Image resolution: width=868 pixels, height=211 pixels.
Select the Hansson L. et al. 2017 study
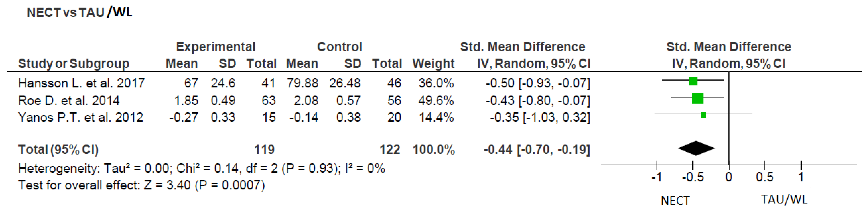point(81,83)
